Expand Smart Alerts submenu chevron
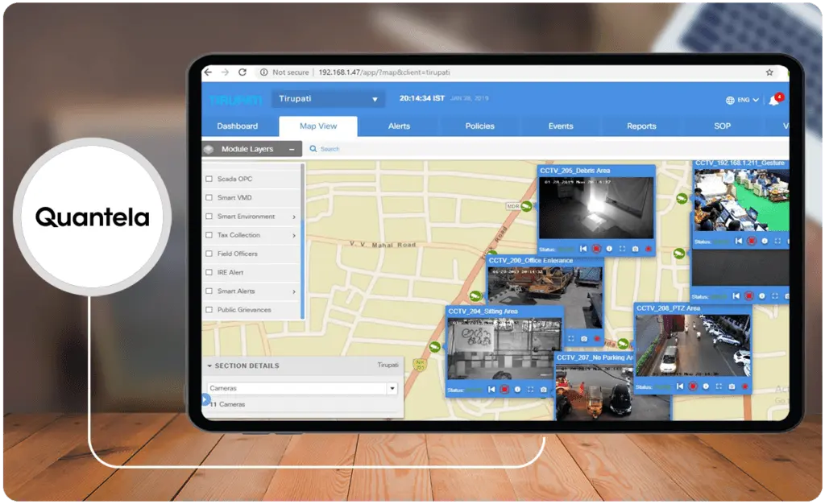 pyautogui.click(x=293, y=291)
